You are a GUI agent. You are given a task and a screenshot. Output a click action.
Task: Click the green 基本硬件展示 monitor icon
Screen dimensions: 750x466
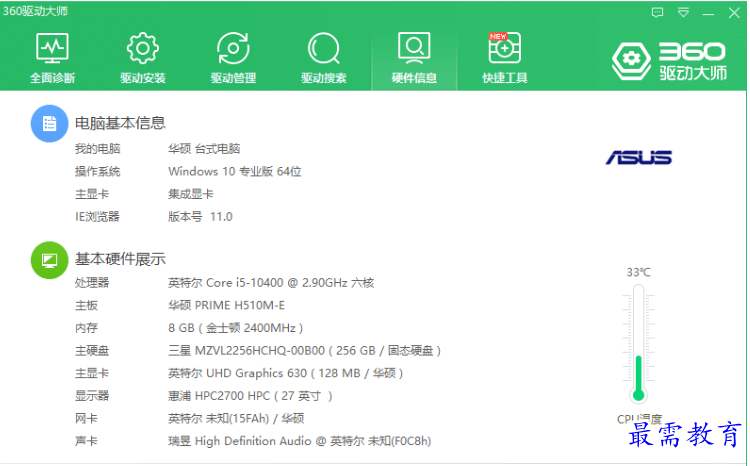coord(49,260)
